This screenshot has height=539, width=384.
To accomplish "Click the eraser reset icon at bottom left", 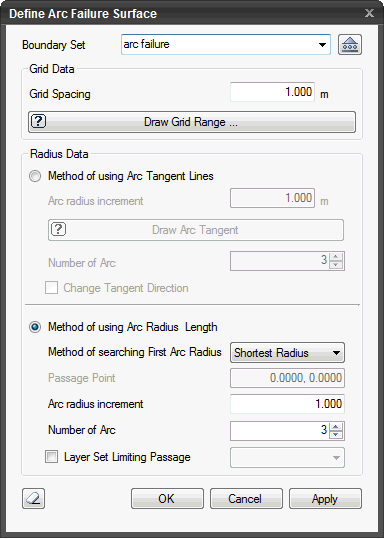I will 33,498.
